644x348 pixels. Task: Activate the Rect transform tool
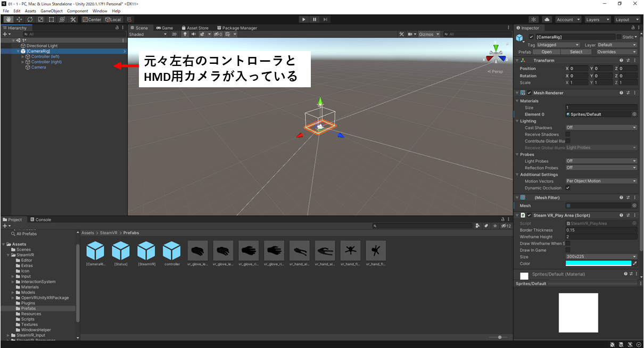[x=51, y=19]
